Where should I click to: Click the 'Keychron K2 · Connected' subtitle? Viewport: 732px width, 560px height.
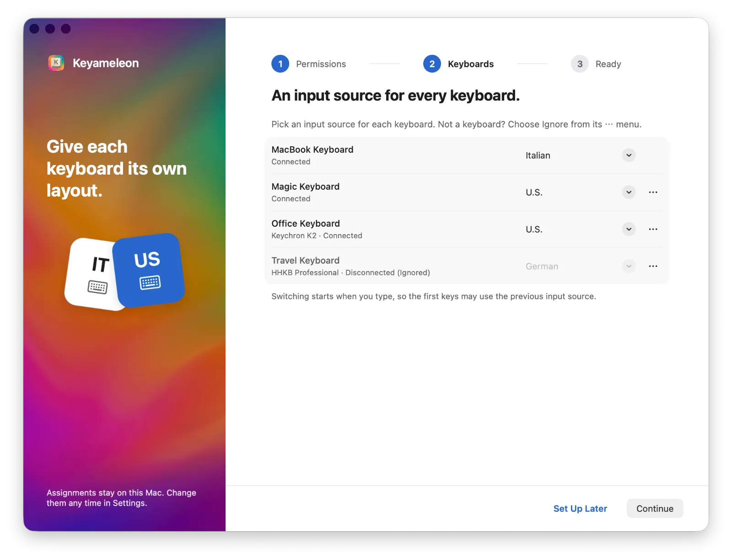tap(317, 235)
